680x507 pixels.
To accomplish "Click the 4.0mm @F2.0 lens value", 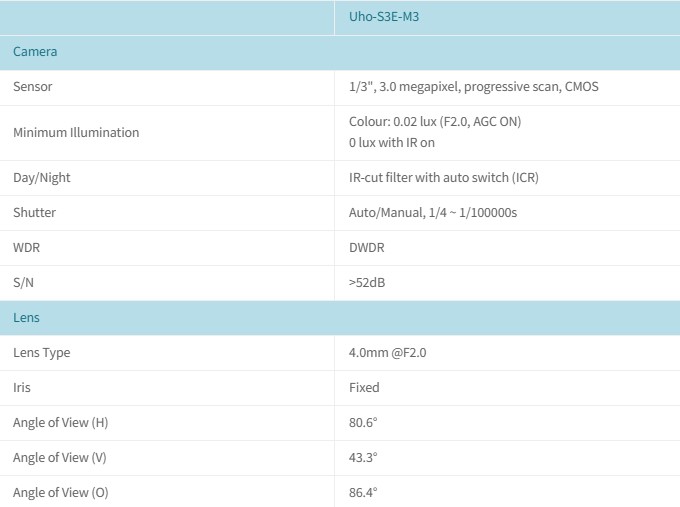I will tap(388, 352).
